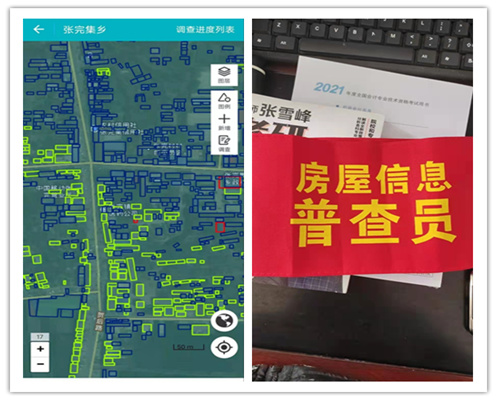Select the labeled red-outlined building at right edge

230,182
